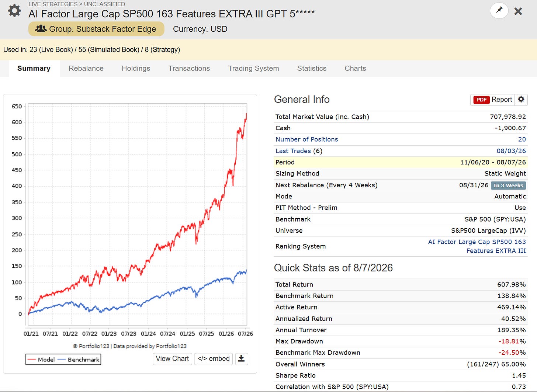Click the PDF Report button
Viewport: 537px width, 392px height.
pyautogui.click(x=492, y=100)
